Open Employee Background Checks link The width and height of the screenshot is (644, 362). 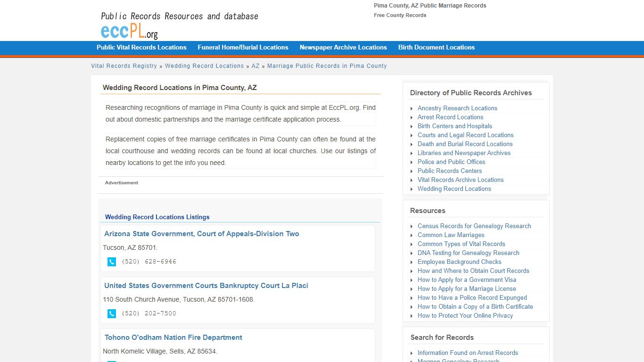coord(460,262)
